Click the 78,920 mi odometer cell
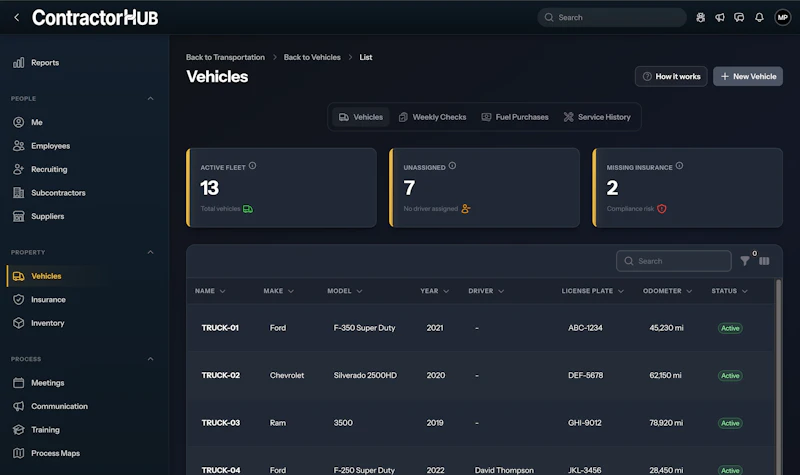 tap(666, 423)
